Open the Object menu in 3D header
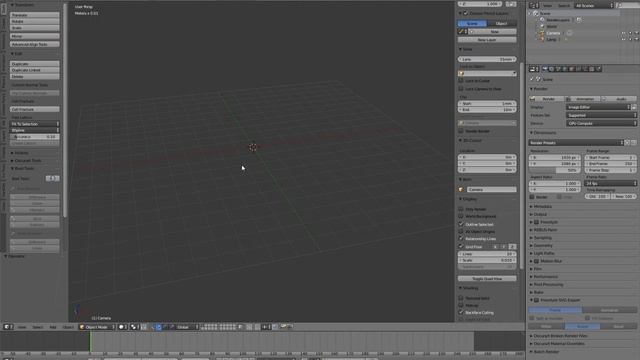The width and height of the screenshot is (640, 360). (x=68, y=327)
